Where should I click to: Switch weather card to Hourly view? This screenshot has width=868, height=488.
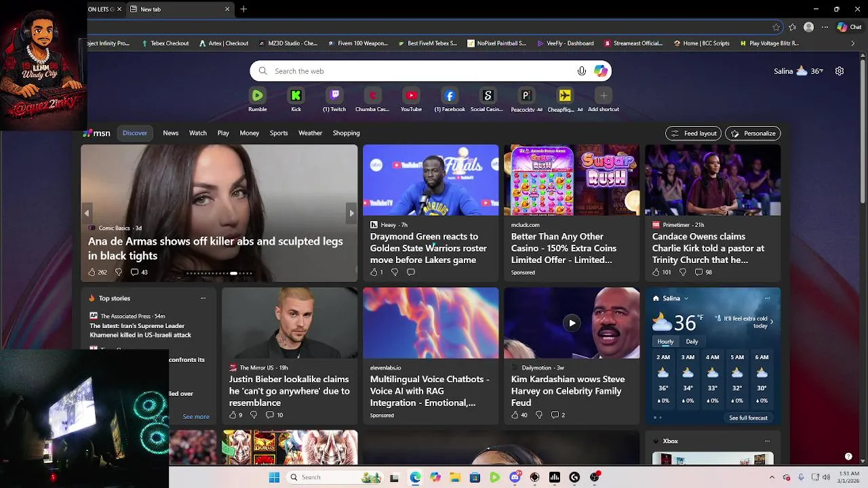click(x=665, y=342)
